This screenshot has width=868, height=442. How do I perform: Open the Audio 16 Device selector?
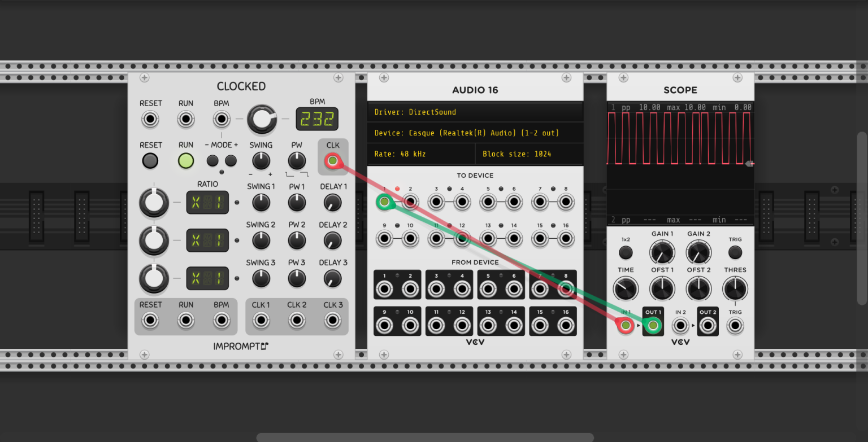pos(475,133)
